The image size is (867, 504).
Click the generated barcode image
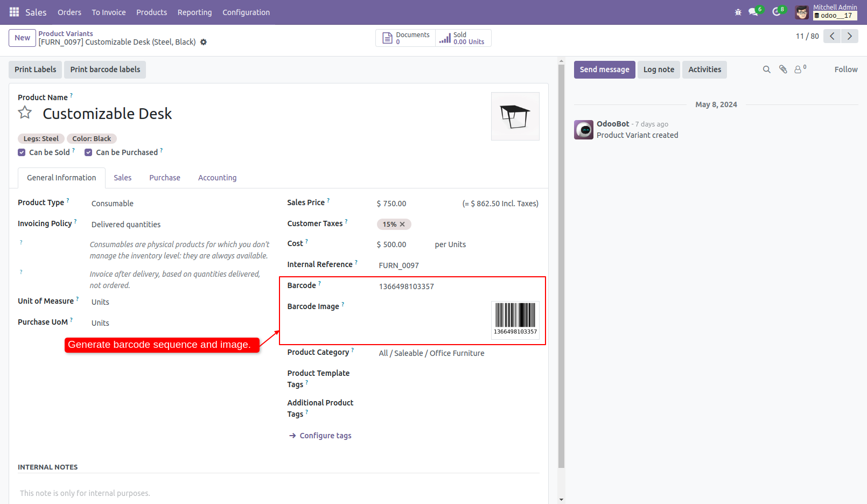[x=515, y=319]
